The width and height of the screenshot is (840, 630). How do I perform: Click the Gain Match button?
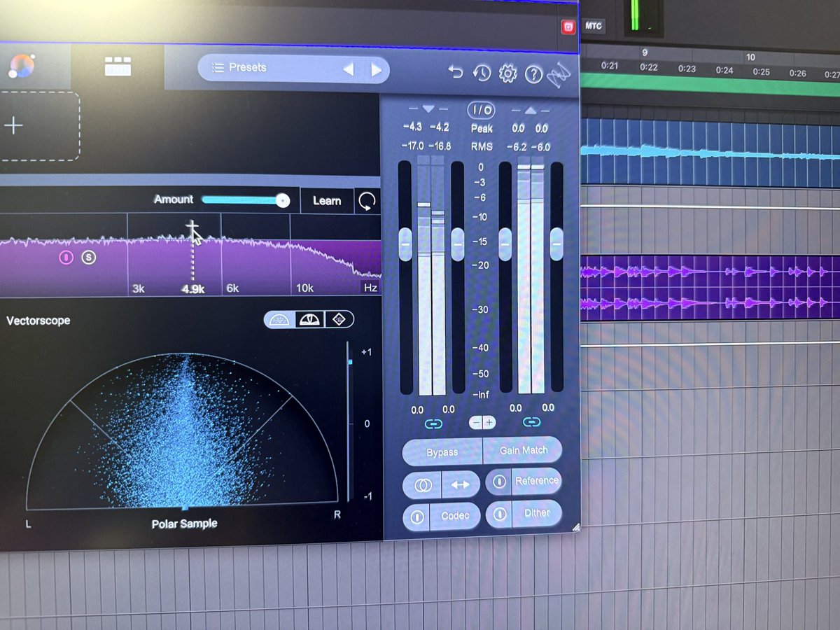click(523, 451)
